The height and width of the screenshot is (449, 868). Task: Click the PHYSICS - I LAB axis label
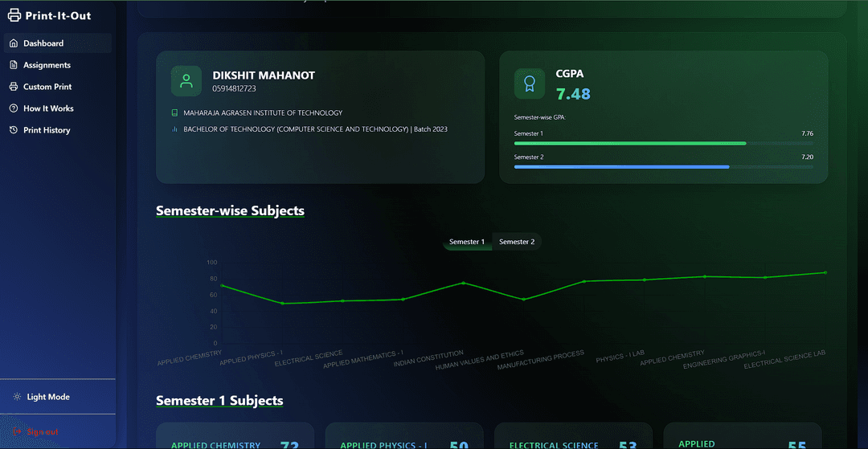[x=620, y=357]
